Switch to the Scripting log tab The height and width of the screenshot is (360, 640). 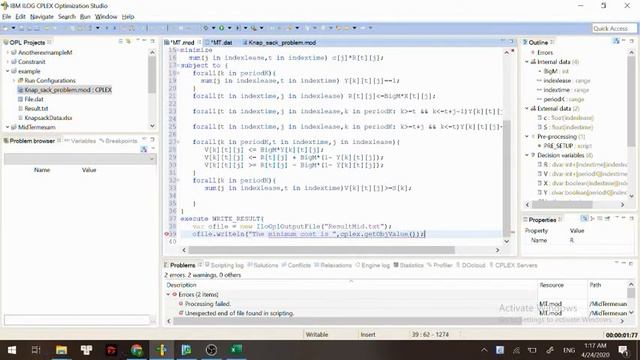click(x=224, y=265)
